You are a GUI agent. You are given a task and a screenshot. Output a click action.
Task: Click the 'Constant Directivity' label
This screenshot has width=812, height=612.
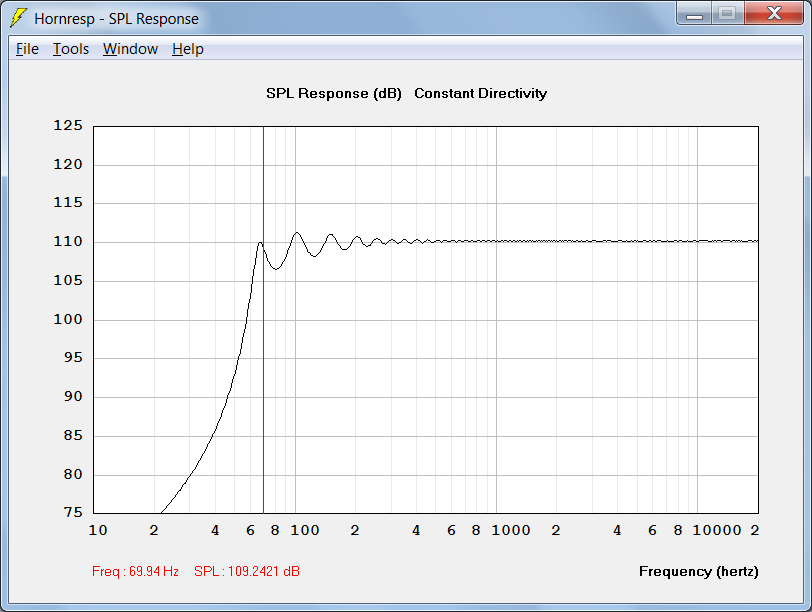[480, 94]
